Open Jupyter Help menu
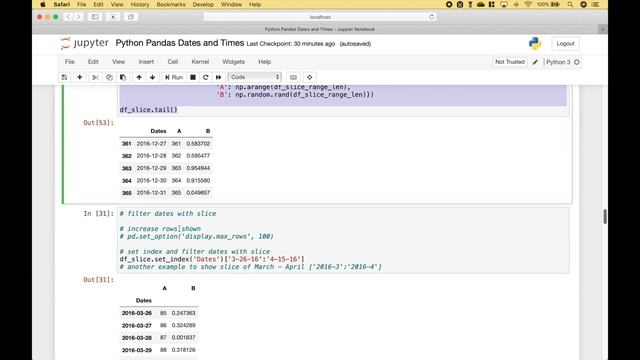The width and height of the screenshot is (640, 360). 264,62
